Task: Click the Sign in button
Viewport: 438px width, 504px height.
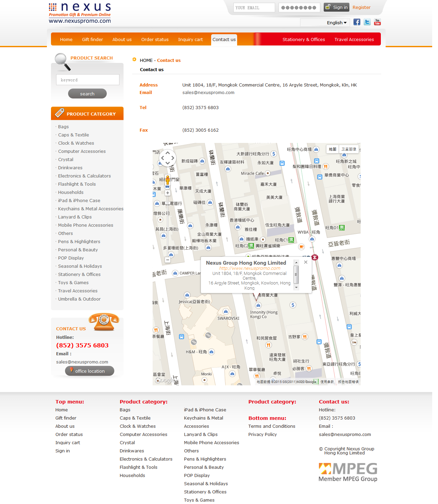Action: pos(336,8)
